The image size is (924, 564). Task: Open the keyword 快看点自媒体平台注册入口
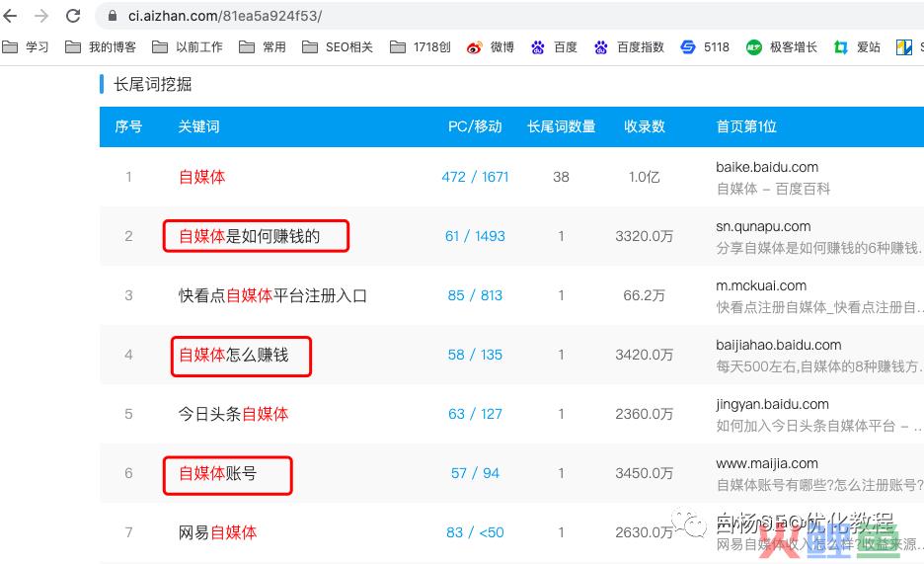(x=272, y=295)
